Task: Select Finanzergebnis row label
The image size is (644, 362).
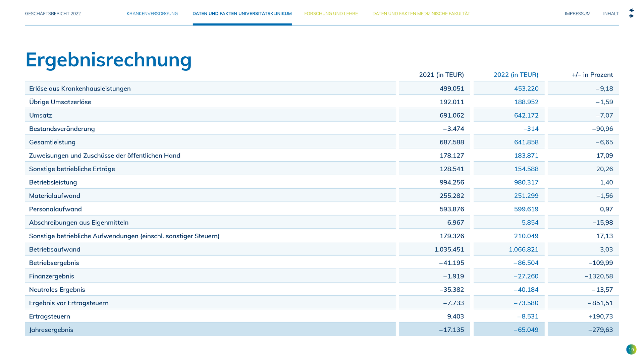Action: (52, 276)
